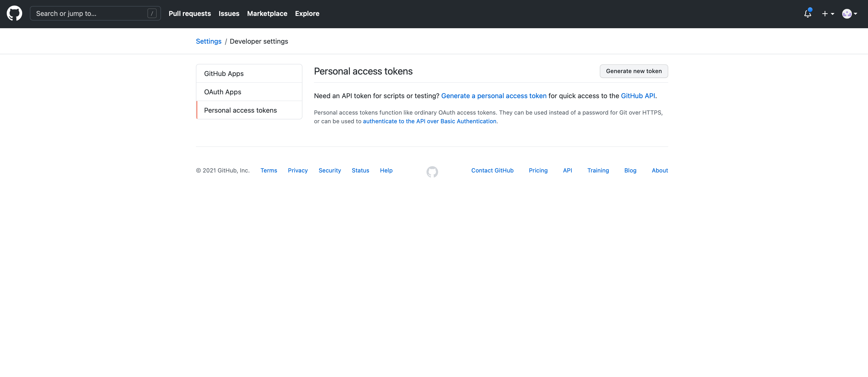Open Explore in the top nav
This screenshot has height=377, width=868.
click(307, 14)
